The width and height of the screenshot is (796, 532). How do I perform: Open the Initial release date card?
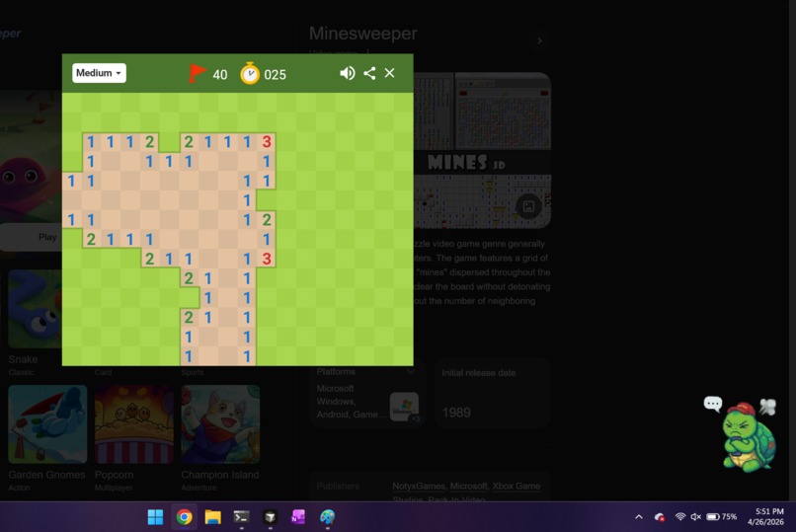coord(493,393)
